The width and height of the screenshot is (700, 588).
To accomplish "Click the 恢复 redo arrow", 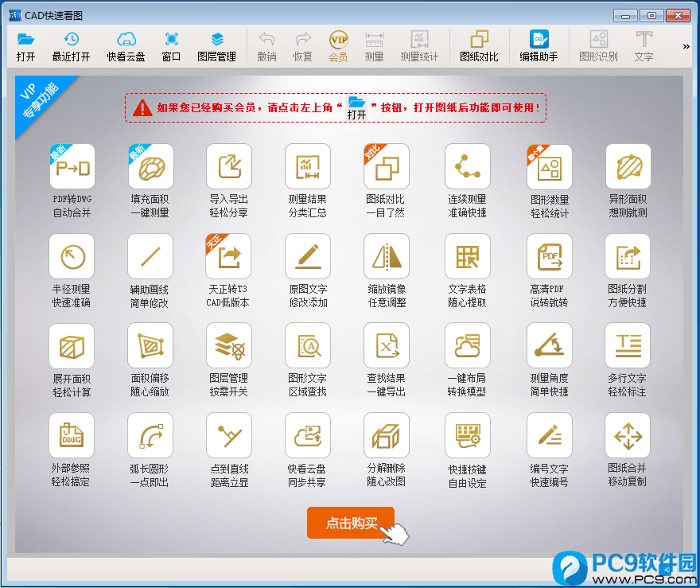I will tap(303, 46).
